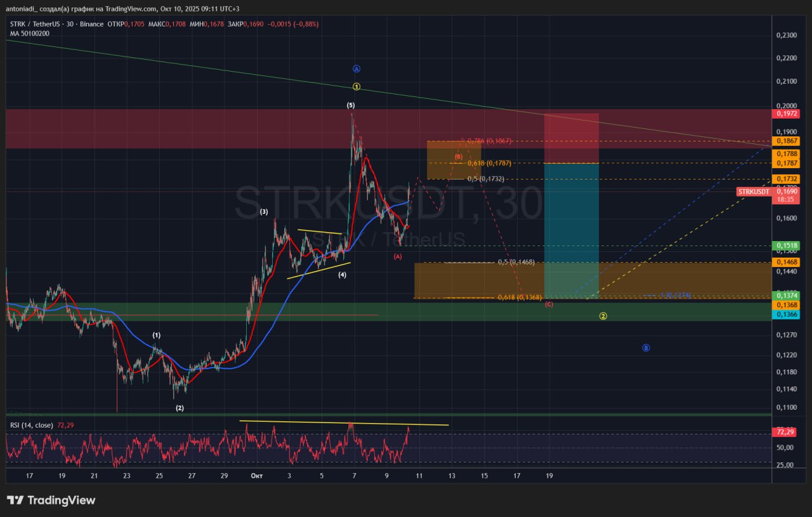Click the yellow circled 2 wave marker
Image resolution: width=812 pixels, height=517 pixels.
click(603, 316)
